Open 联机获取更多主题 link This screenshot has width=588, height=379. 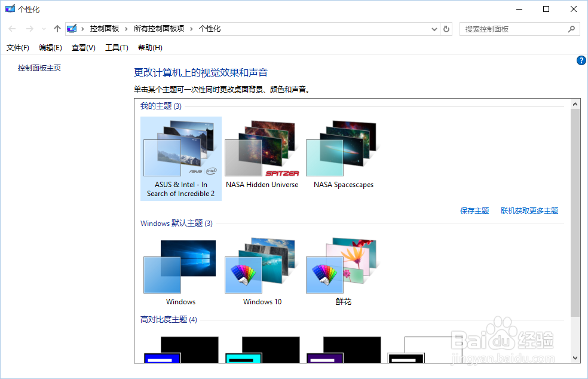tap(529, 211)
